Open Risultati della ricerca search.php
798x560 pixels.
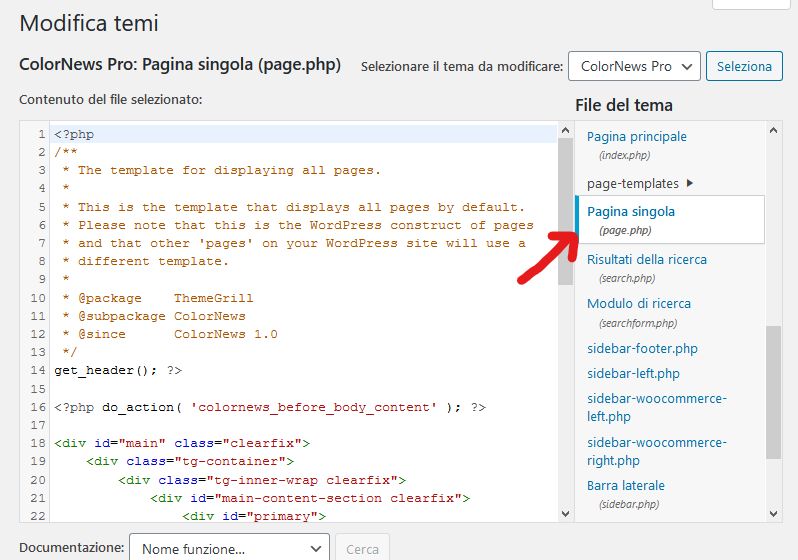pos(646,268)
